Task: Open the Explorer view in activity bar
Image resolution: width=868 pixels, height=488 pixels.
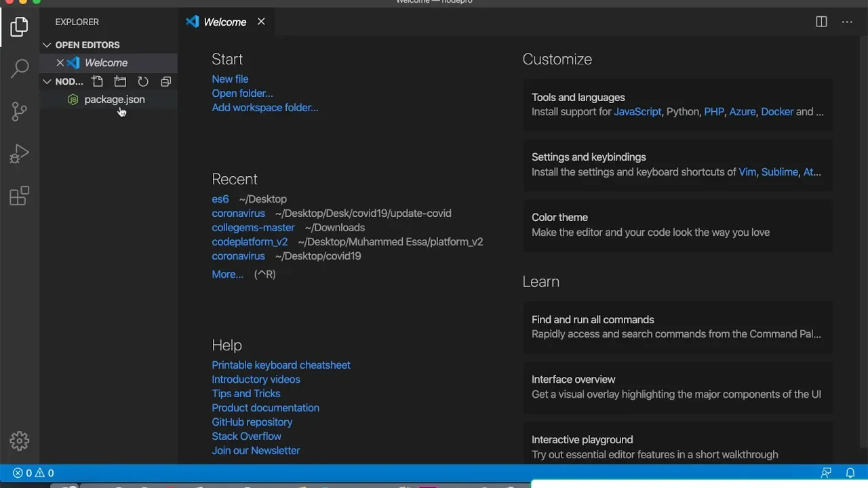Action: click(19, 26)
